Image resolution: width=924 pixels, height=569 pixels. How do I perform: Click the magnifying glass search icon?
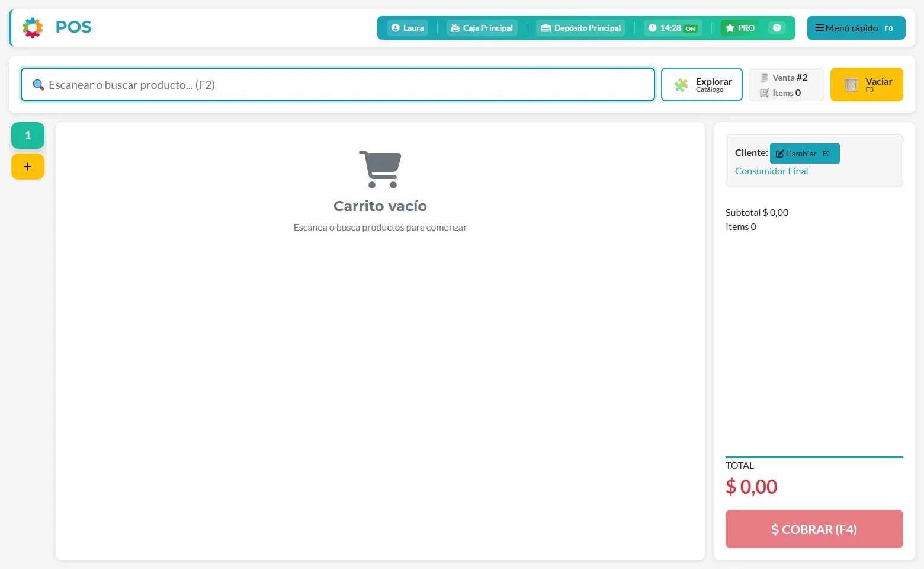coord(38,85)
